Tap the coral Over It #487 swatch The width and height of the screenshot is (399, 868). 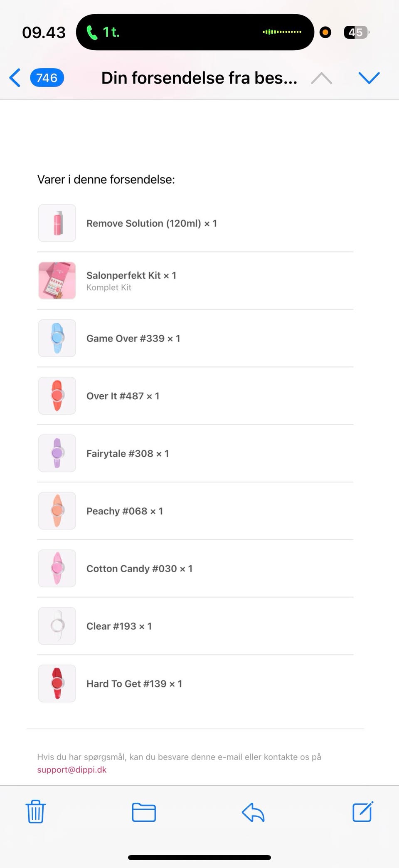click(57, 396)
